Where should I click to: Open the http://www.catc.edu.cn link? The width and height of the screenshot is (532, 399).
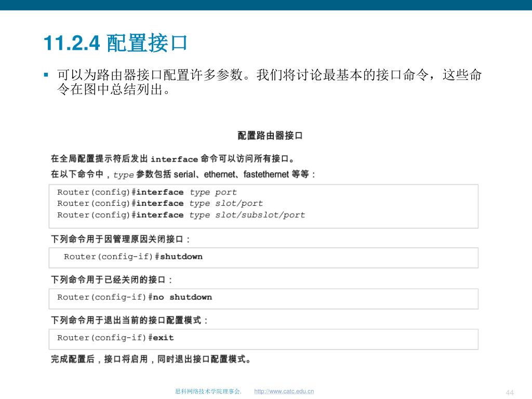(x=284, y=391)
